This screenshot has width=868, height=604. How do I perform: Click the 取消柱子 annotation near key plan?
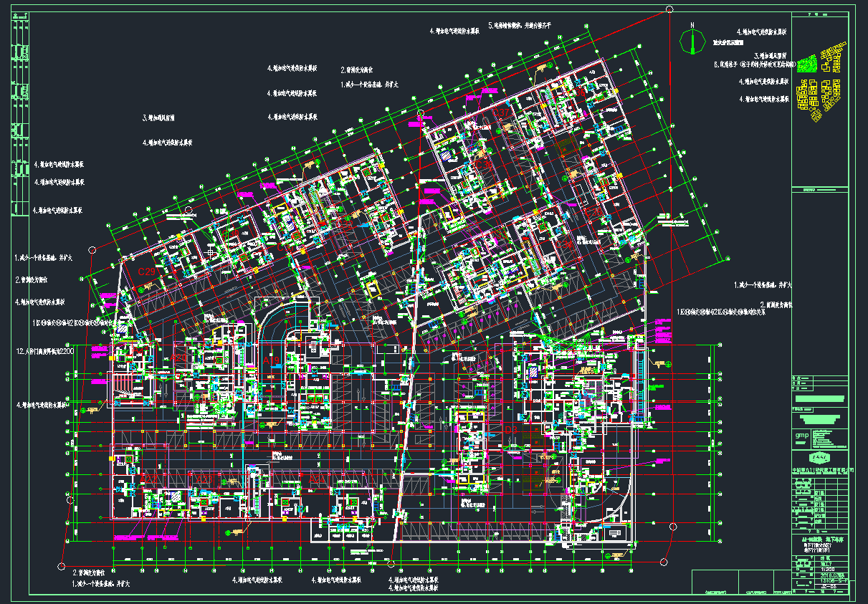[751, 64]
